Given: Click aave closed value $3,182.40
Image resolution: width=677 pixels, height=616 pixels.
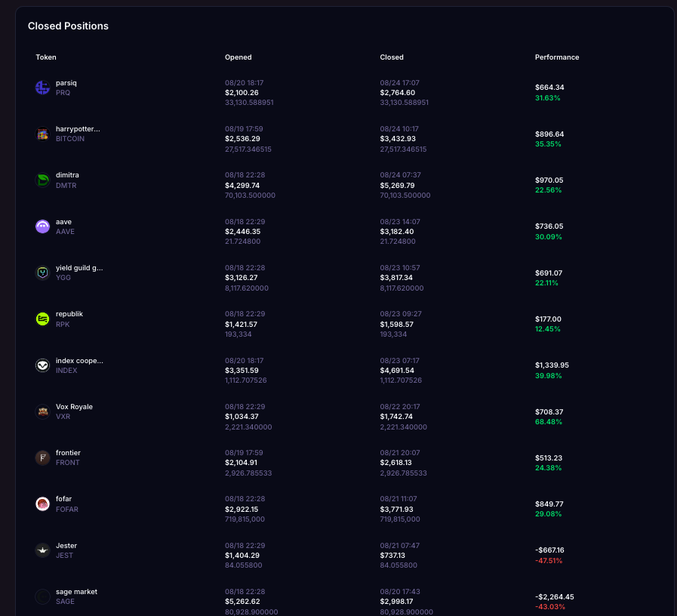Looking at the screenshot, I should pos(397,232).
